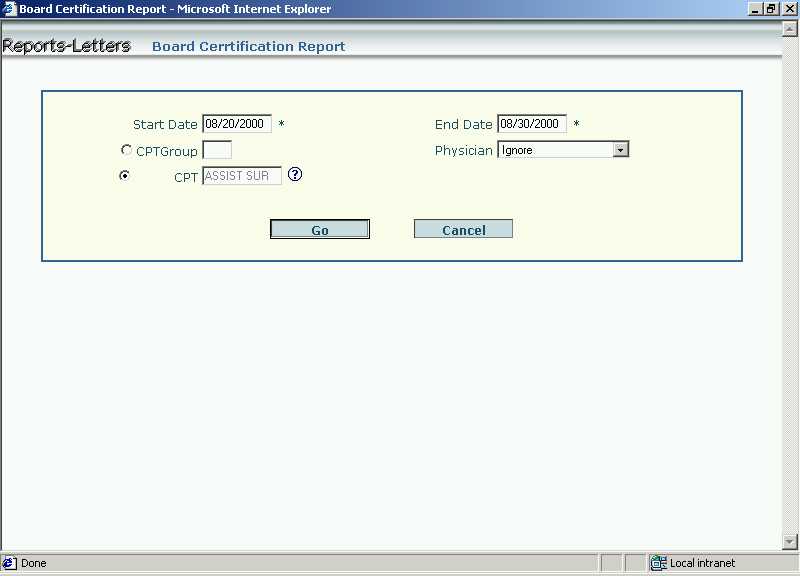800x576 pixels.
Task: Focus the Start Date input field
Action: [237, 123]
